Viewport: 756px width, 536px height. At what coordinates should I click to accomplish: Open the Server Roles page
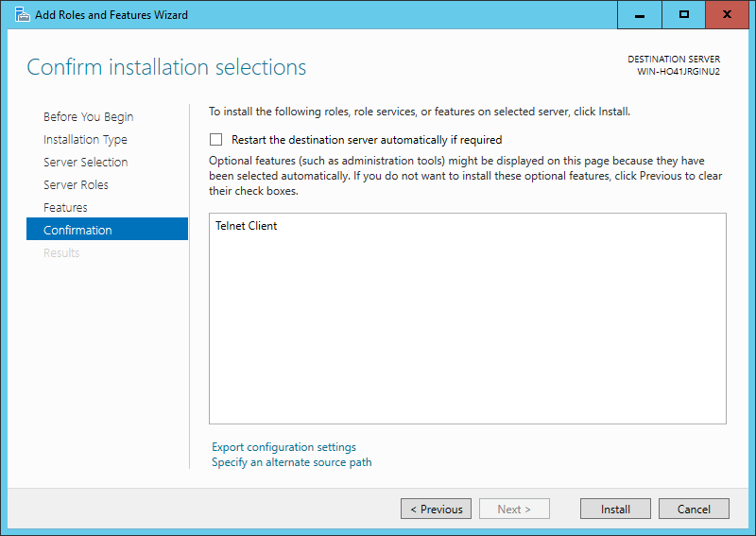click(76, 184)
